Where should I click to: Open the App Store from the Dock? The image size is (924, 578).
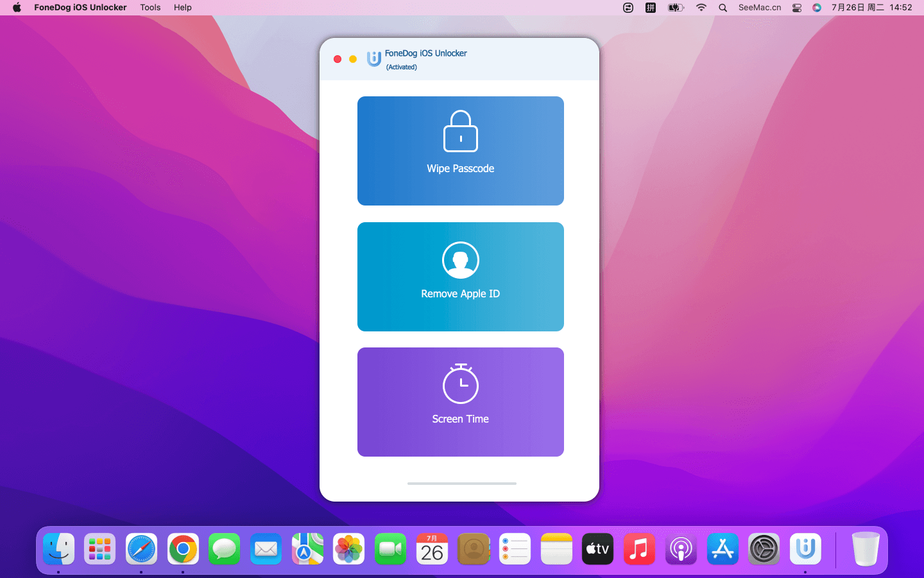pos(723,549)
